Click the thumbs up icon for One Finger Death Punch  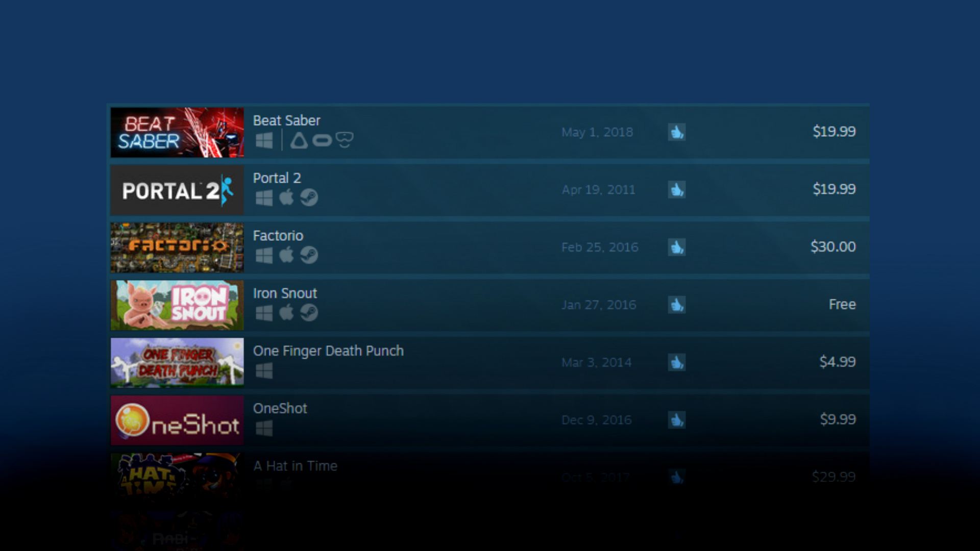676,361
